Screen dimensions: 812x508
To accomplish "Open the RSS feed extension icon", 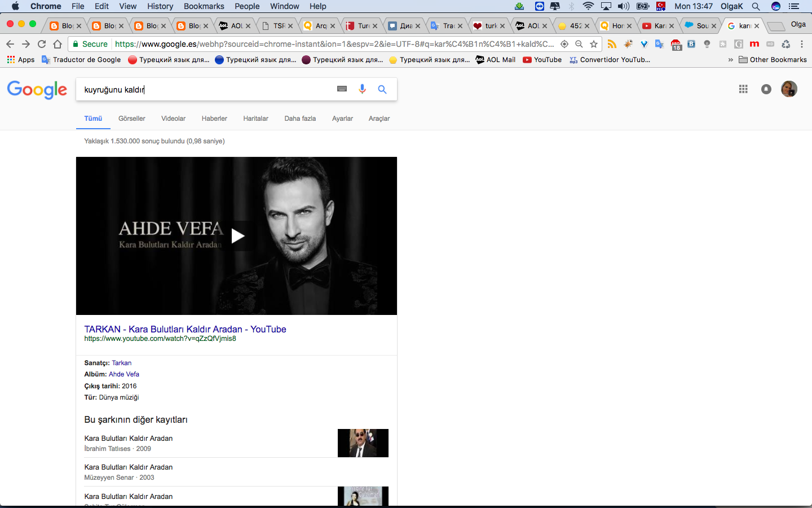I will tap(612, 44).
